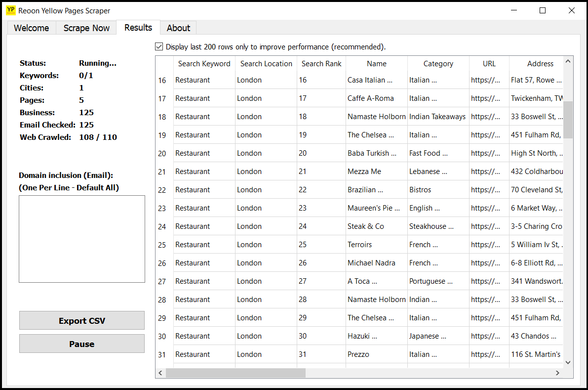Click the '43 Chandos ...' address cell
The height and width of the screenshot is (390, 588).
coord(536,336)
